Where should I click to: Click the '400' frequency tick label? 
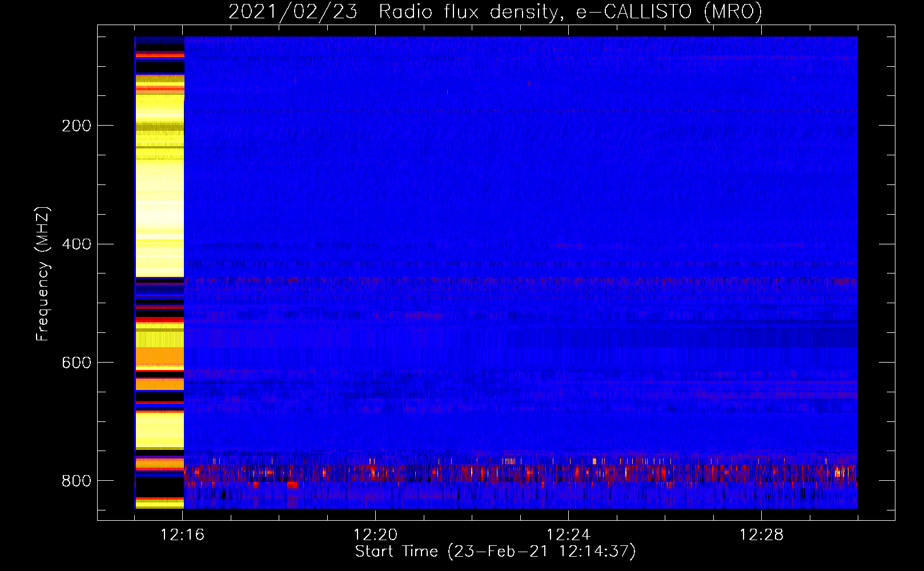[77, 244]
